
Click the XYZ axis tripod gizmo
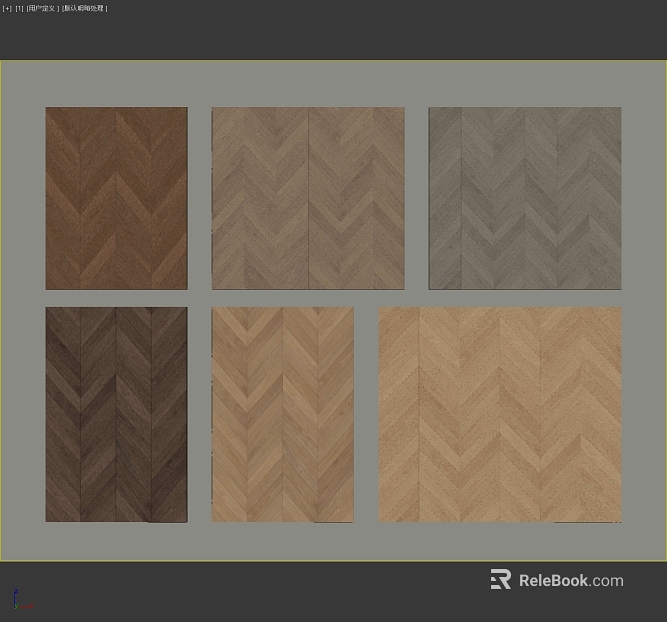(x=22, y=600)
